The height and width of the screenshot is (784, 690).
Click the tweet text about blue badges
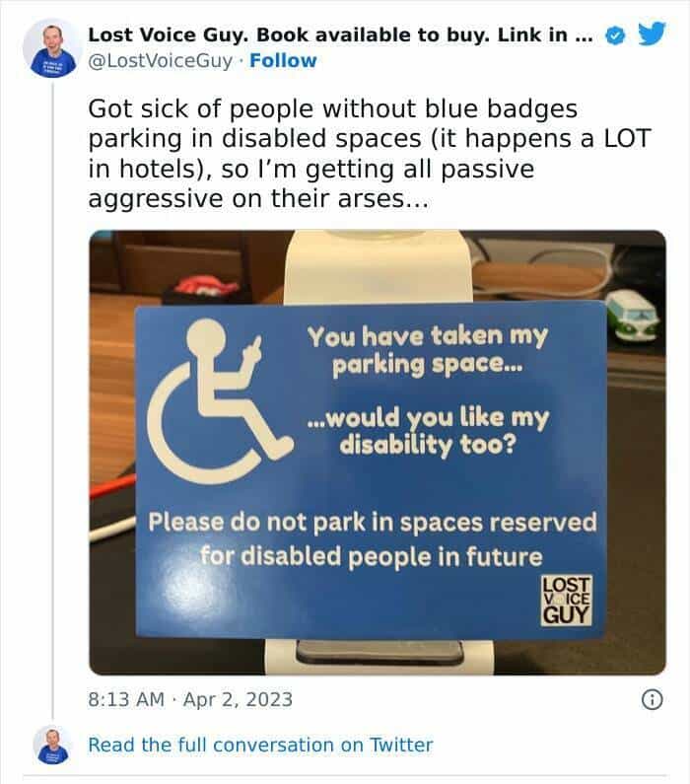tap(370, 154)
